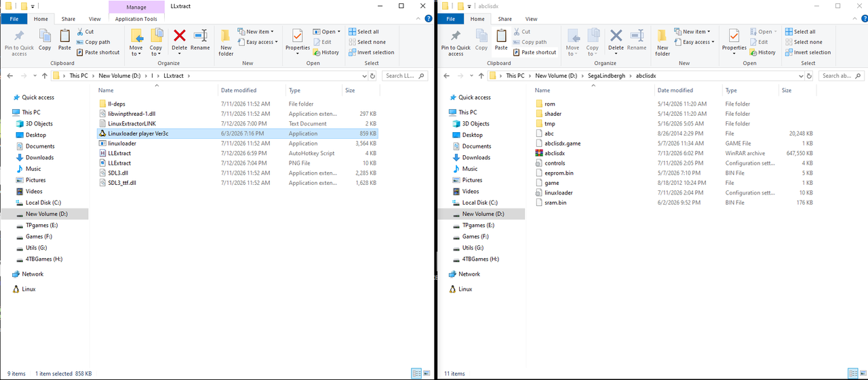Switch to large icons view in LLxtract window
This screenshot has width=868, height=380.
[x=427, y=373]
